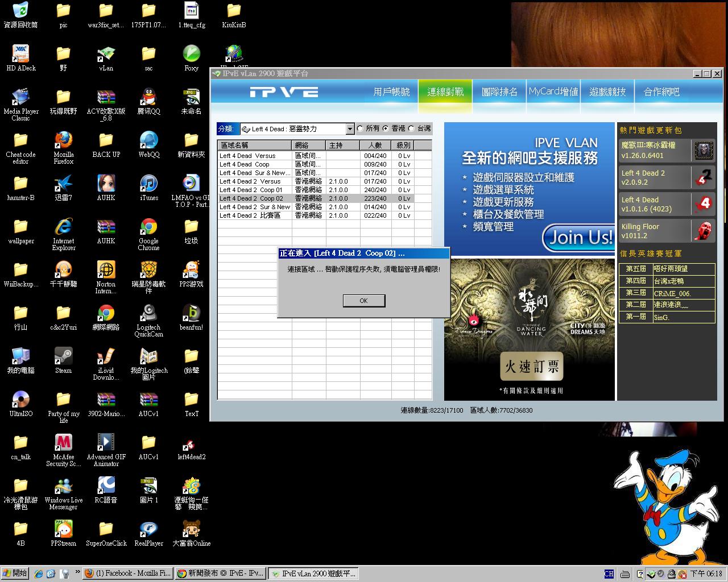The height and width of the screenshot is (582, 728).
Task: Click OK in the connection error dialog
Action: click(x=364, y=301)
